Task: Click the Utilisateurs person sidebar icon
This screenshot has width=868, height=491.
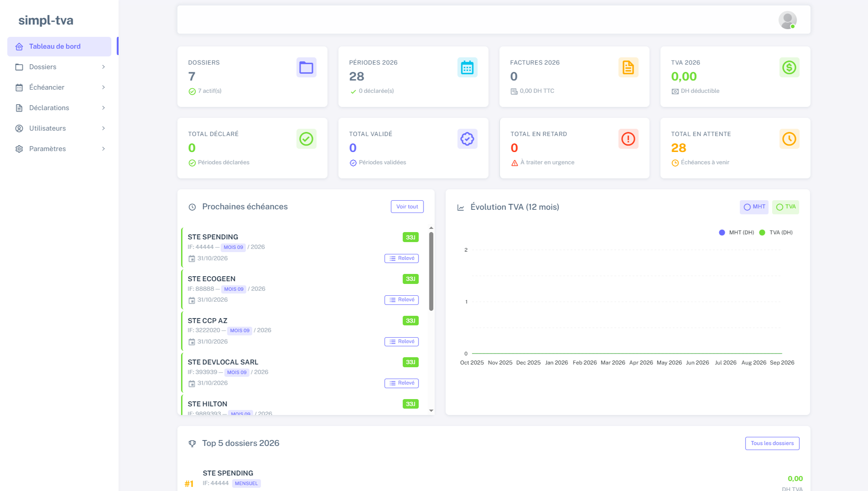Action: point(19,128)
